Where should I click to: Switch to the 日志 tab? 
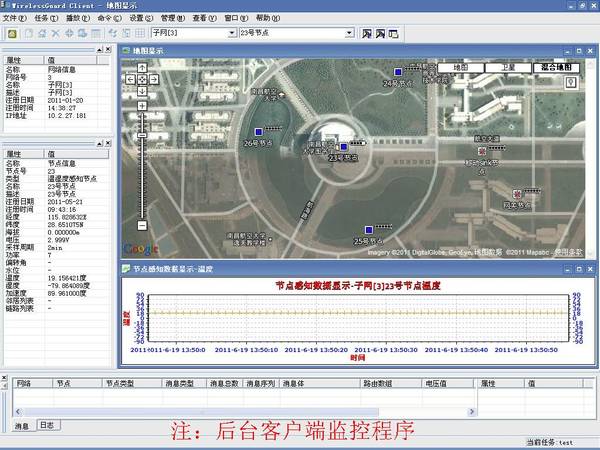(x=47, y=425)
